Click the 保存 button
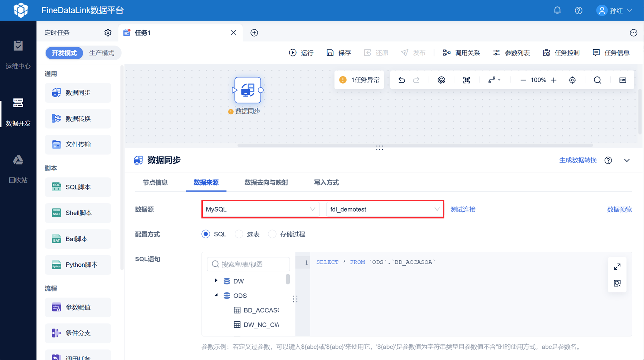The width and height of the screenshot is (644, 360). click(339, 53)
